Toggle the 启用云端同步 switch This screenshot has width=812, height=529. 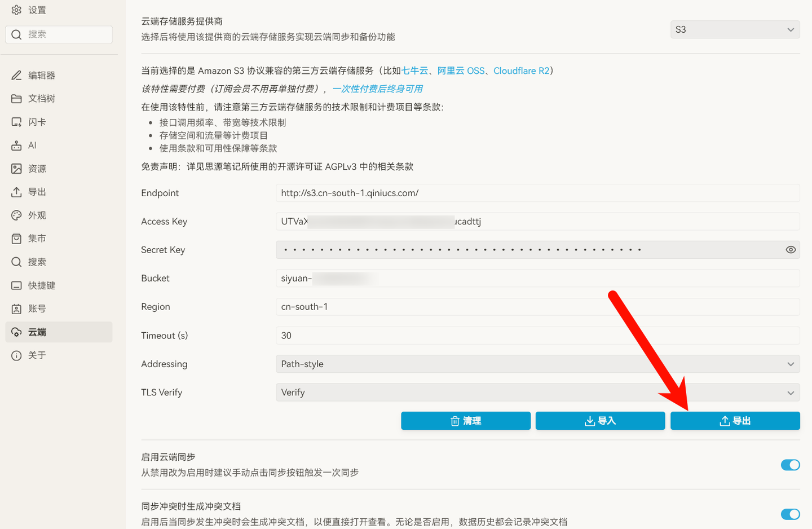790,465
